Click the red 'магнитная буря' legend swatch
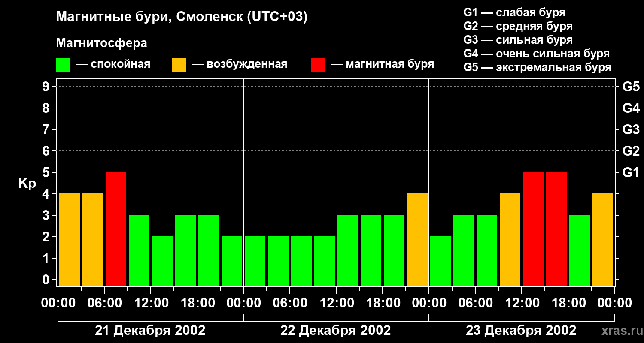This screenshot has width=644, height=343. [x=318, y=64]
